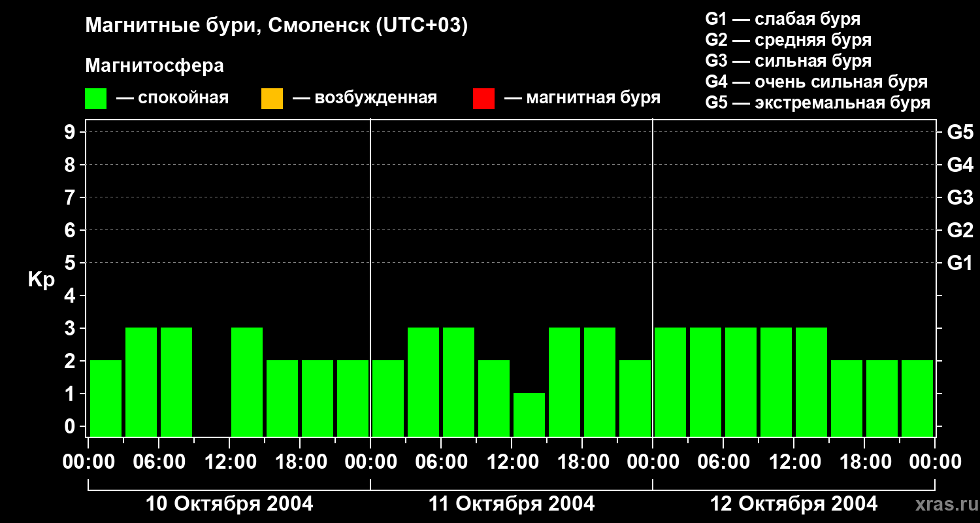Screen dimensions: 980x523
Task: Click 'G5 — экстремальная буря' legend line
Action: pos(817,103)
